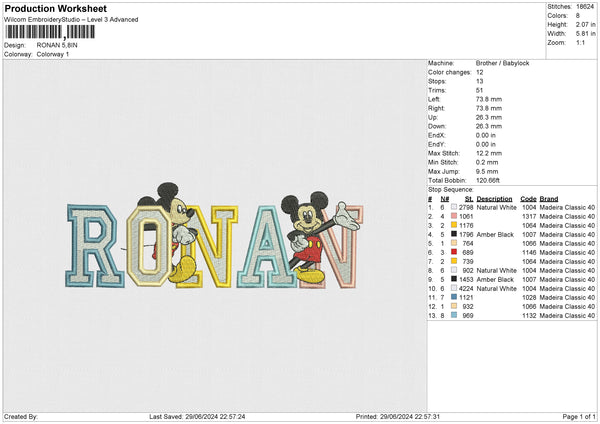Click the Amber Black swatch at stop 4
The height and width of the screenshot is (424, 600).
click(x=455, y=233)
